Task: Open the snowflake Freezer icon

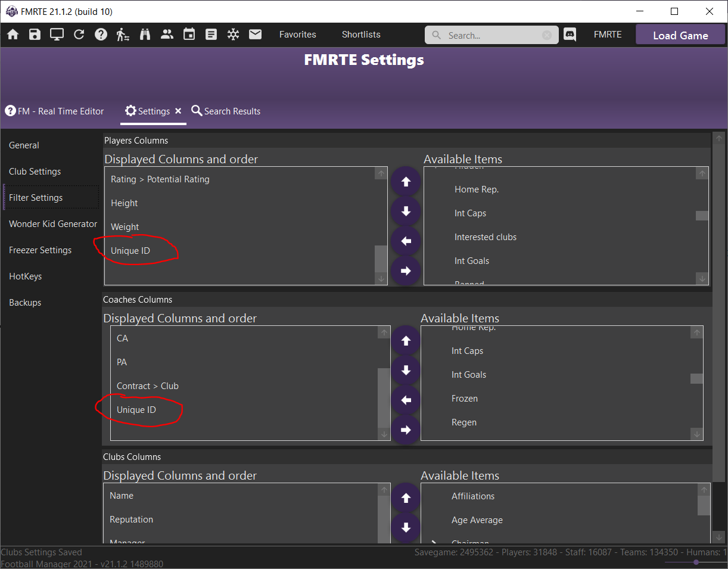Action: tap(233, 35)
